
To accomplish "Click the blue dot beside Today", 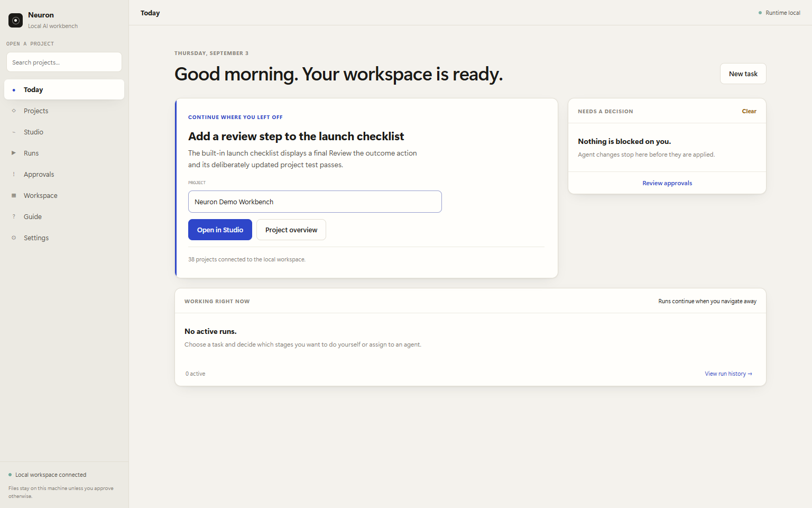I will pos(14,90).
